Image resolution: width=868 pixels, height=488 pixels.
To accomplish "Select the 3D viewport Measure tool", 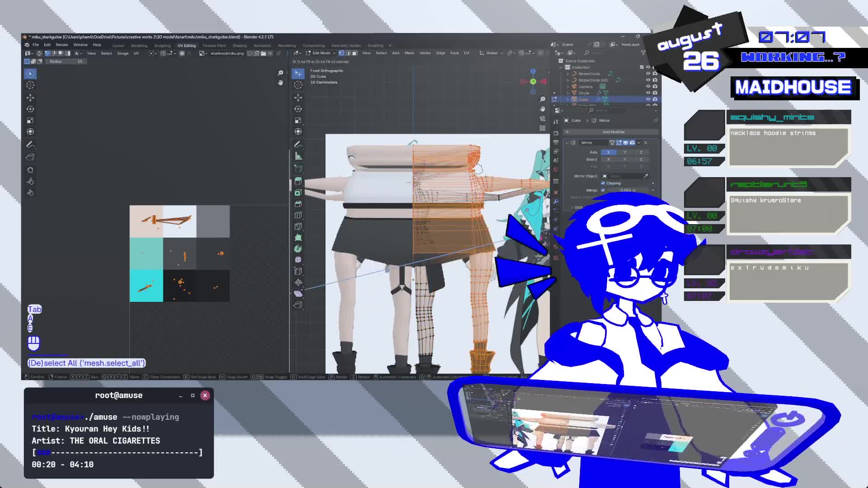I will coord(298,156).
